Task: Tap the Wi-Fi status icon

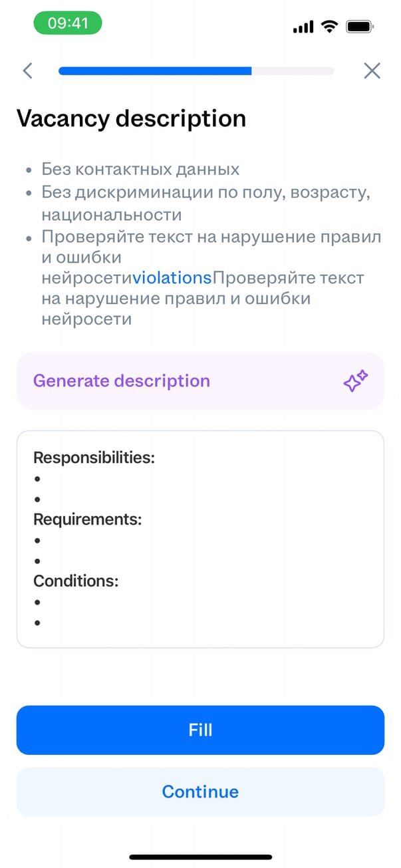Action: (x=329, y=26)
